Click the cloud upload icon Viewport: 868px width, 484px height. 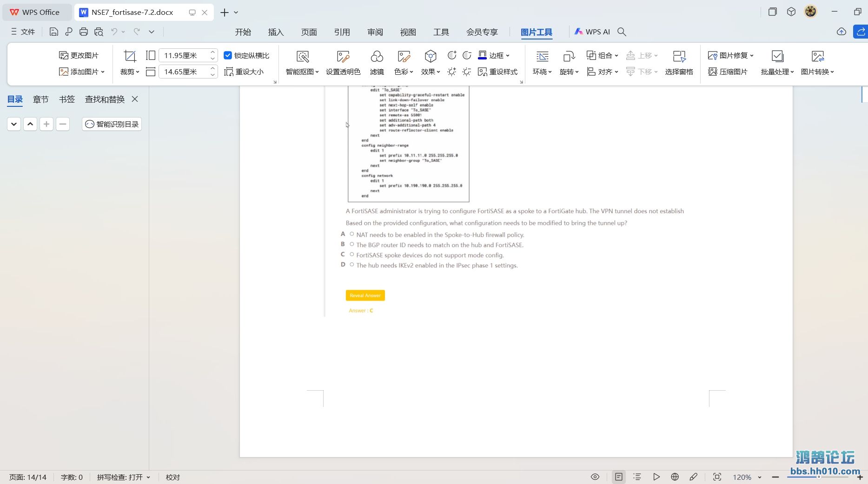coord(841,32)
